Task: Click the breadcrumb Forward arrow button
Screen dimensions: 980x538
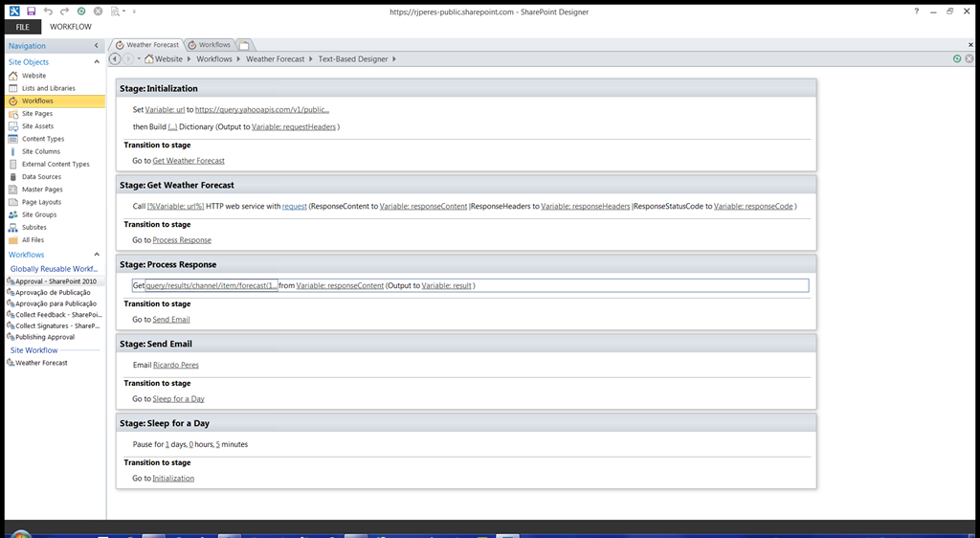Action: tap(127, 58)
